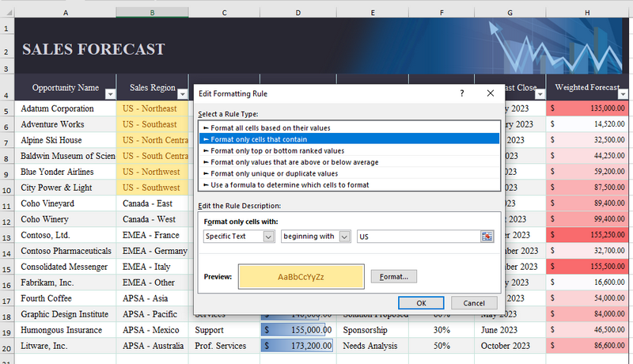The height and width of the screenshot is (364, 633).
Task: Select Use a formula to determine cells
Action: point(349,185)
